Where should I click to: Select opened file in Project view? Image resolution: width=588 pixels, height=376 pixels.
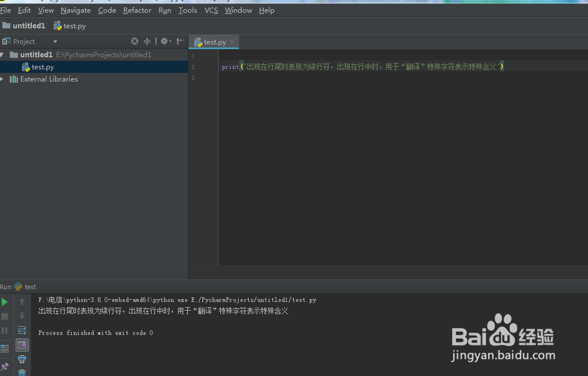(x=135, y=41)
